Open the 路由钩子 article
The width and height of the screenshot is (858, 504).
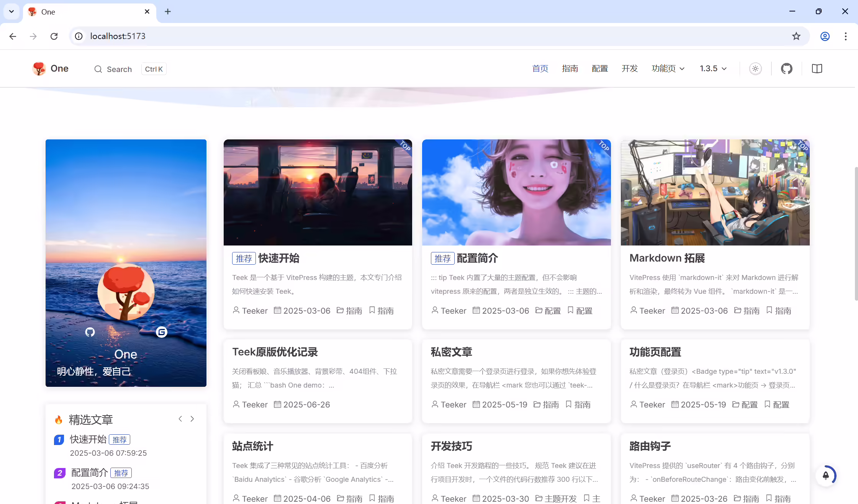(x=650, y=446)
